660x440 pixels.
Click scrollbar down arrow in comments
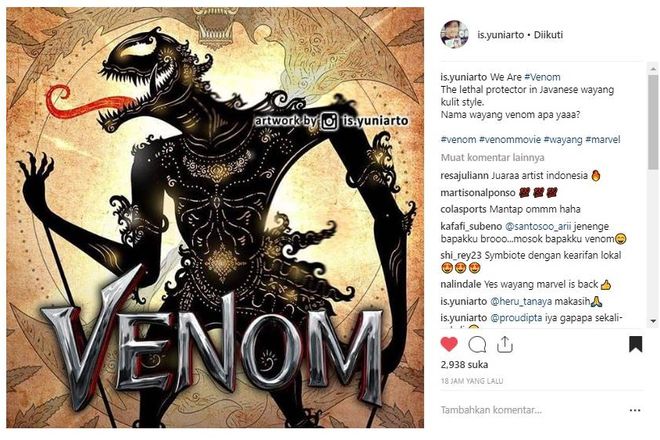[653, 321]
